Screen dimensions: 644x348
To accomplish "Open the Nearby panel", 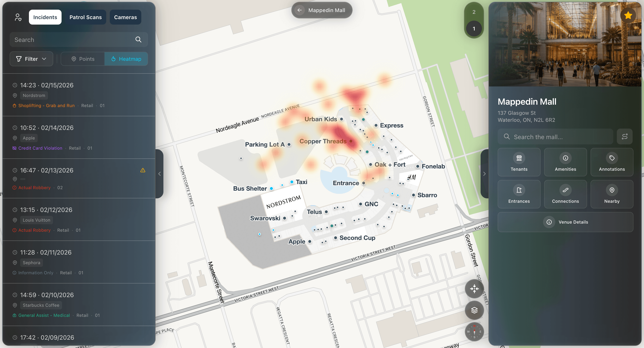I will [612, 194].
